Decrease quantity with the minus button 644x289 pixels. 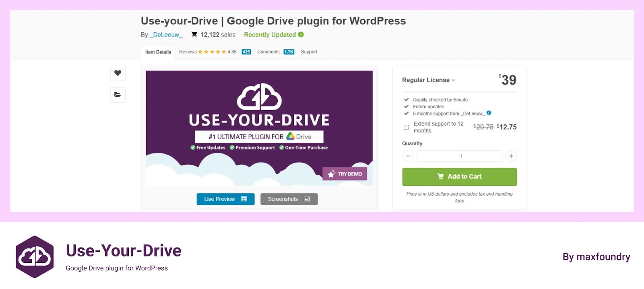pyautogui.click(x=408, y=156)
